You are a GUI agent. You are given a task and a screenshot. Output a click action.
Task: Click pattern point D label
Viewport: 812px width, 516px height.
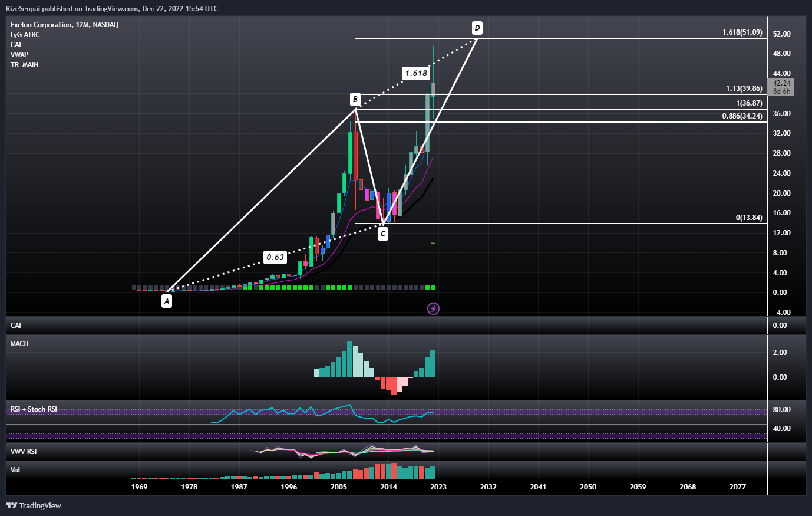point(477,28)
